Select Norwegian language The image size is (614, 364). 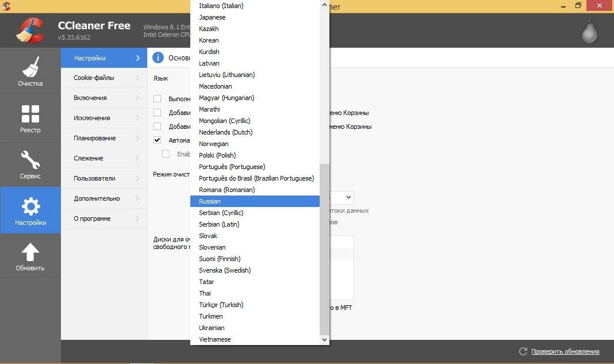[255, 144]
